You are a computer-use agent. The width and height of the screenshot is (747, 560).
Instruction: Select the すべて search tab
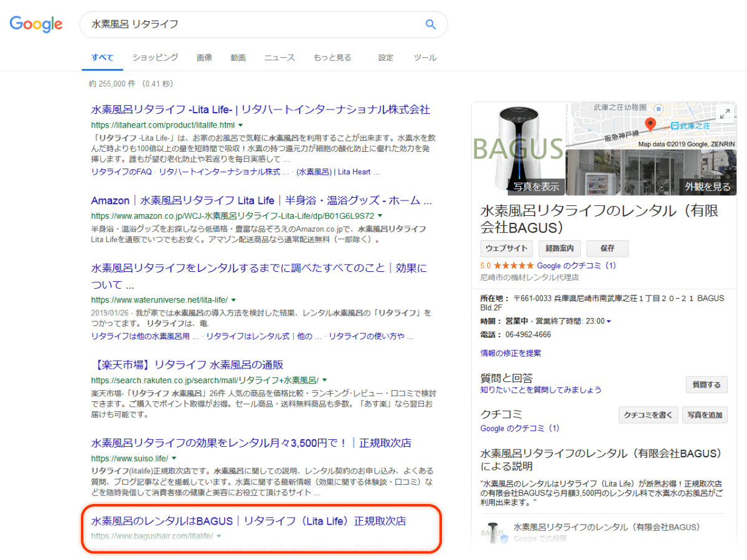click(103, 57)
